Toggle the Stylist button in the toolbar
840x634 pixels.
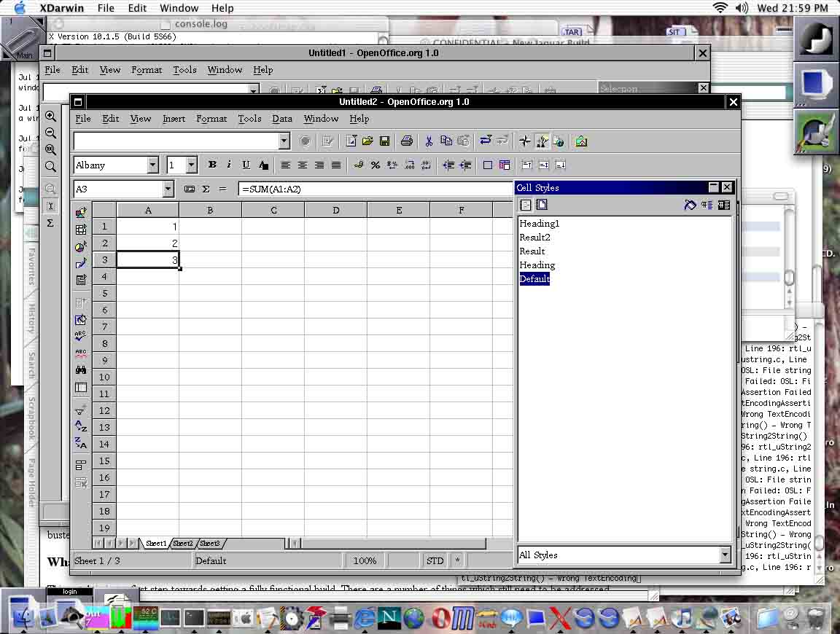point(542,141)
